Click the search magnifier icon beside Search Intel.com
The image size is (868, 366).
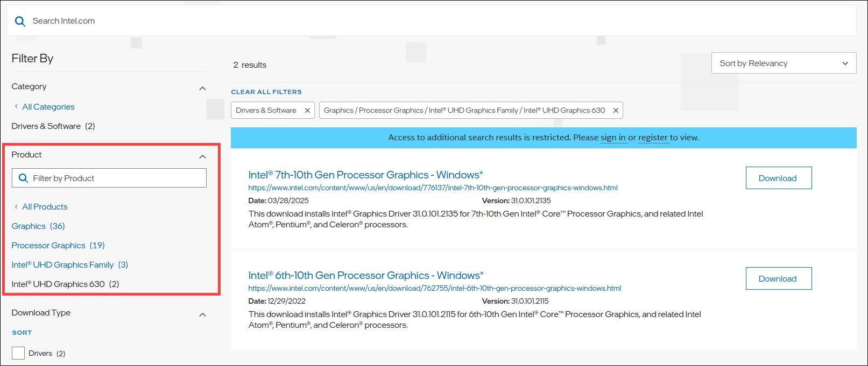pos(20,21)
